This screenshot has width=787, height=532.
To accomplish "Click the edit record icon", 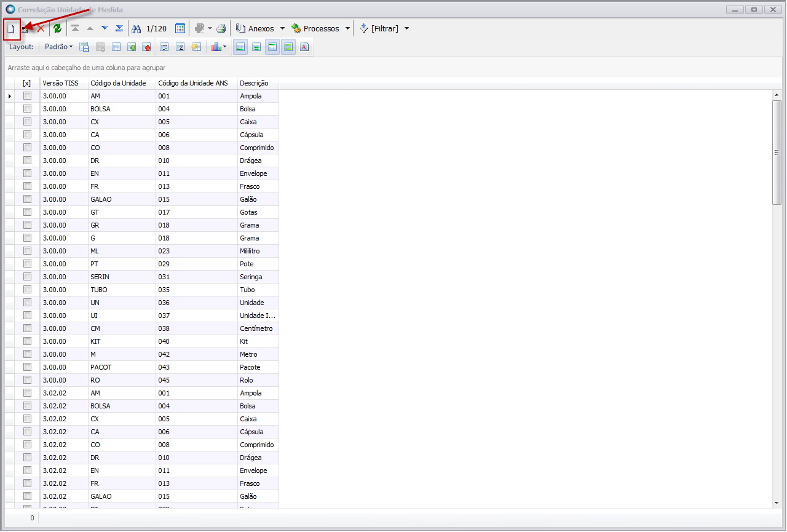I will point(25,29).
